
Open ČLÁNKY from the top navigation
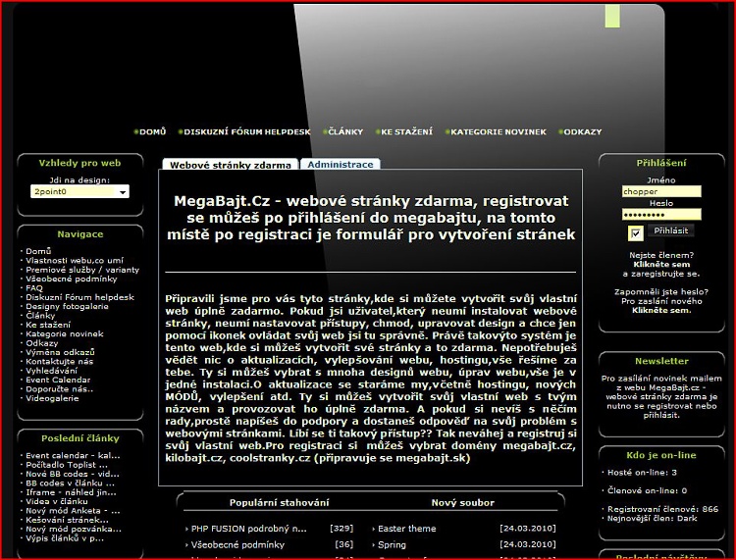pos(344,131)
